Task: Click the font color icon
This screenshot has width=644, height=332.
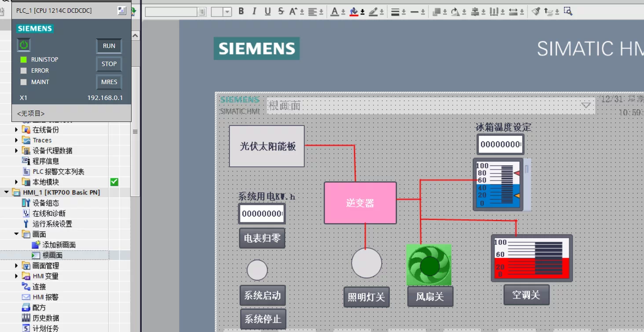Action: (334, 12)
